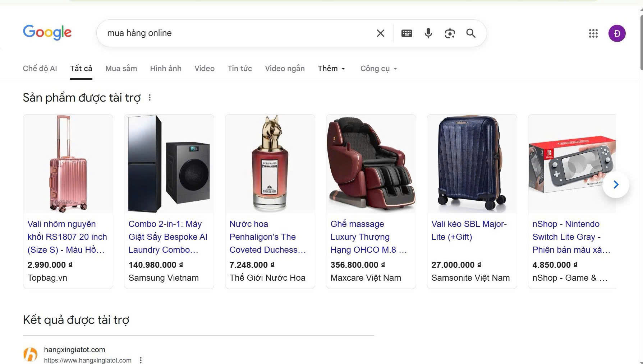Open the Chế độ AI tab
643x364 pixels.
pyautogui.click(x=40, y=69)
